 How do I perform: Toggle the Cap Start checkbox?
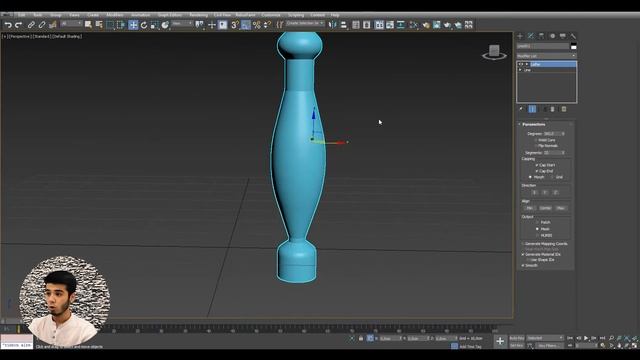[x=537, y=165]
